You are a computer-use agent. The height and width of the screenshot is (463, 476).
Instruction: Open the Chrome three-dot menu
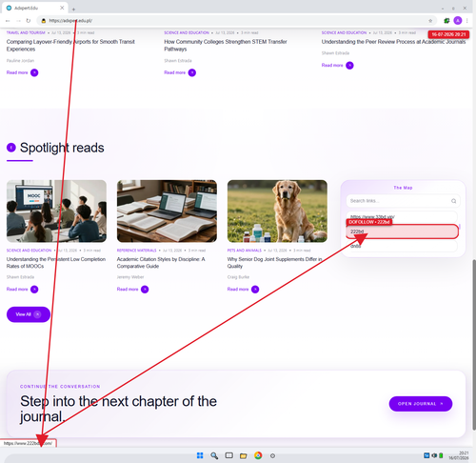click(x=467, y=21)
